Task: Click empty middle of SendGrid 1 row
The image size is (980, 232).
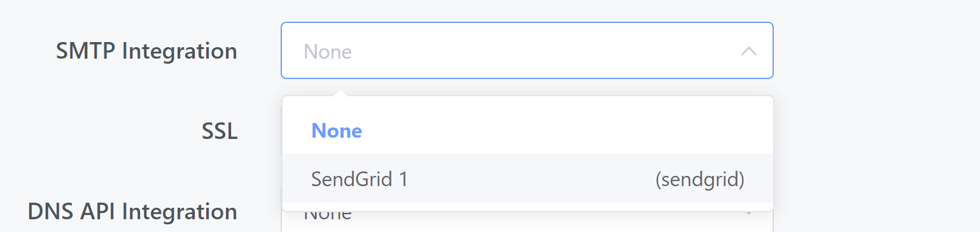Action: [x=531, y=180]
